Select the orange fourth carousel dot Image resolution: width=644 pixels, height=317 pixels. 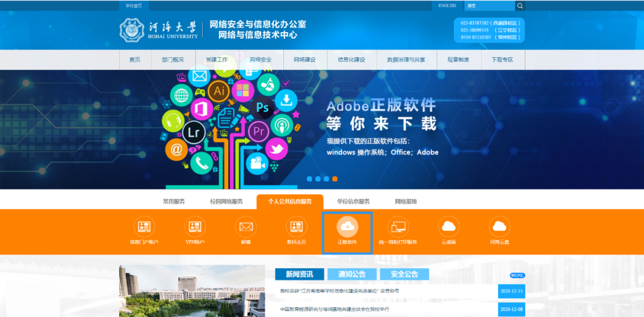pyautogui.click(x=335, y=179)
